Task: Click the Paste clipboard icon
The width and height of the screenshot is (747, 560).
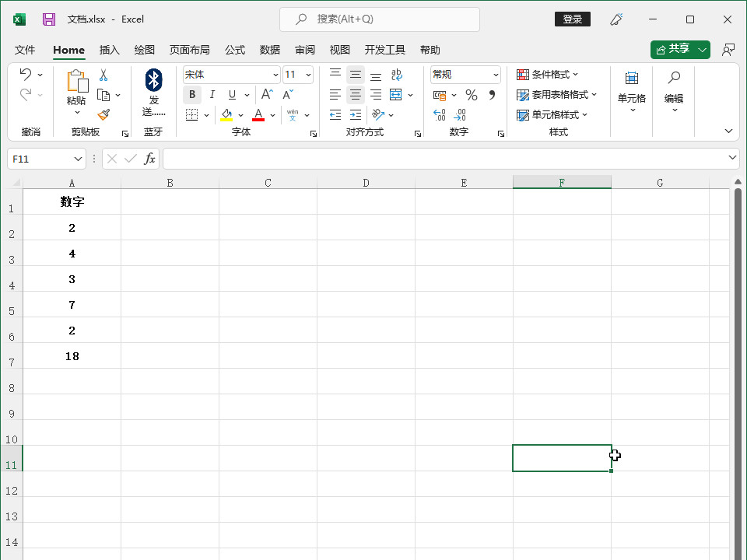Action: (x=77, y=81)
